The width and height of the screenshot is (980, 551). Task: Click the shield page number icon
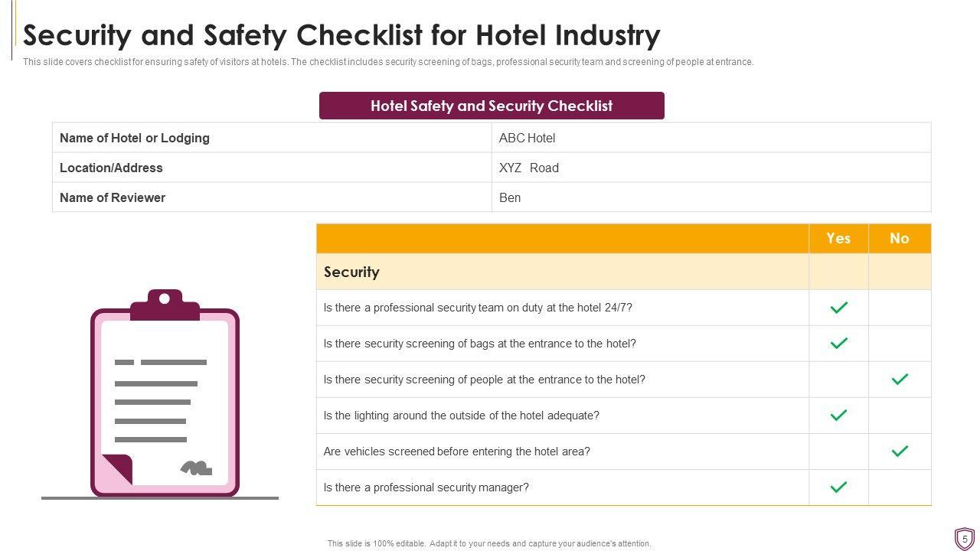(965, 539)
